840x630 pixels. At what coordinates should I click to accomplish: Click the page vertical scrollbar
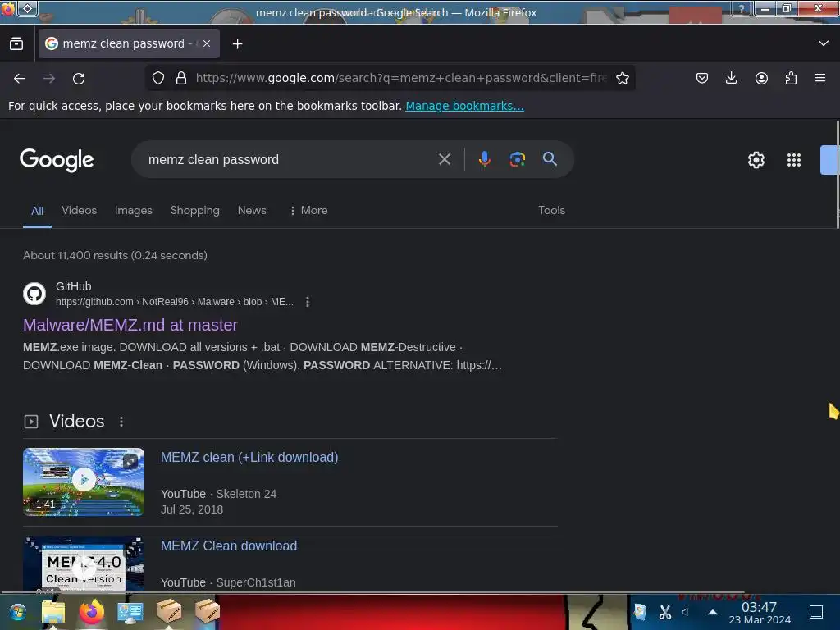pos(838,174)
